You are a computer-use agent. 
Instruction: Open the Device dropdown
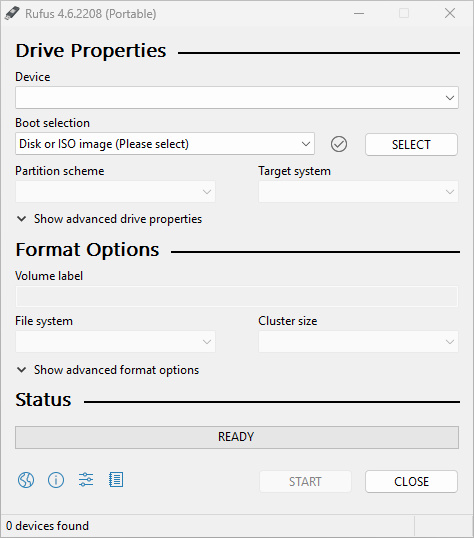click(x=237, y=98)
